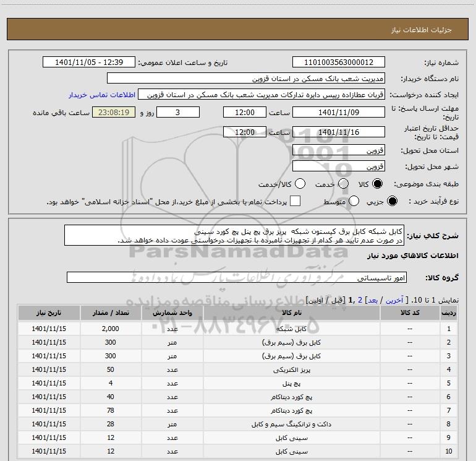476x461 pixels.
Task: Click the quantity 78 cell
Action: (x=111, y=410)
